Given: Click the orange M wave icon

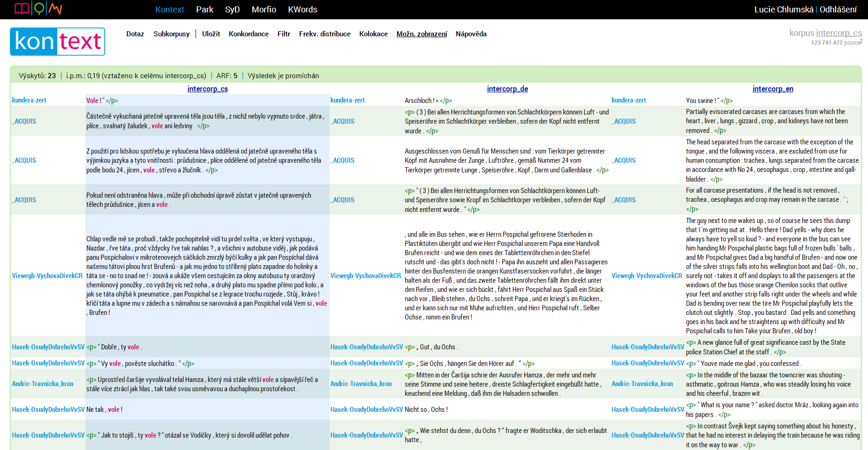Looking at the screenshot, I should coord(56,9).
